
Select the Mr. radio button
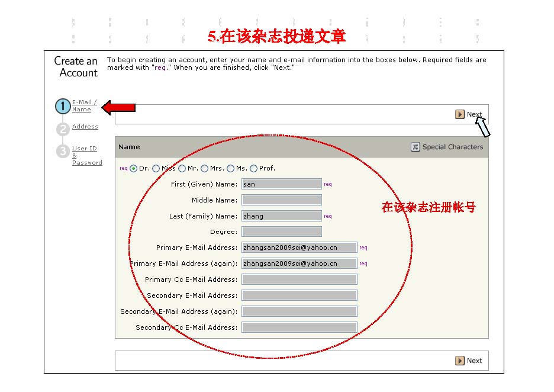click(x=182, y=169)
